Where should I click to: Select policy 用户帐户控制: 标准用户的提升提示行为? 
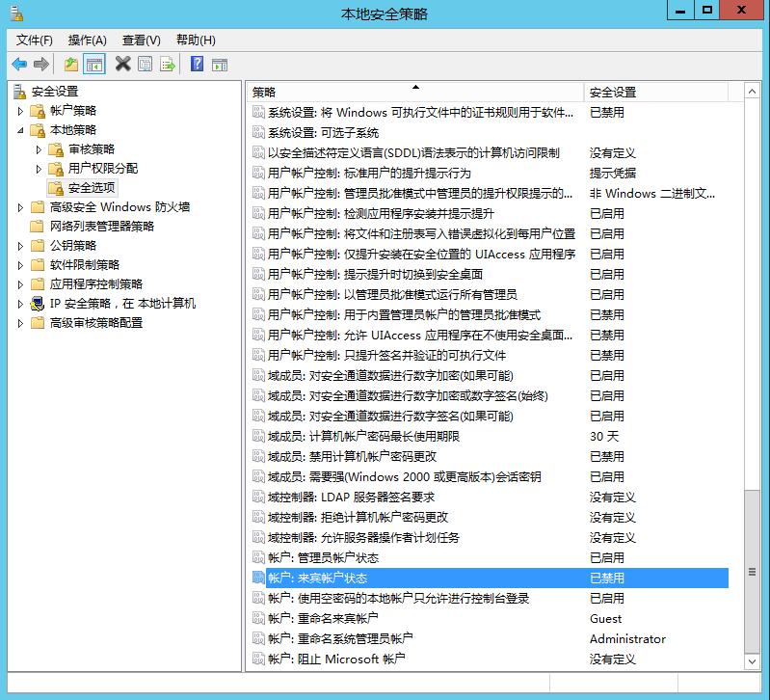(x=369, y=173)
